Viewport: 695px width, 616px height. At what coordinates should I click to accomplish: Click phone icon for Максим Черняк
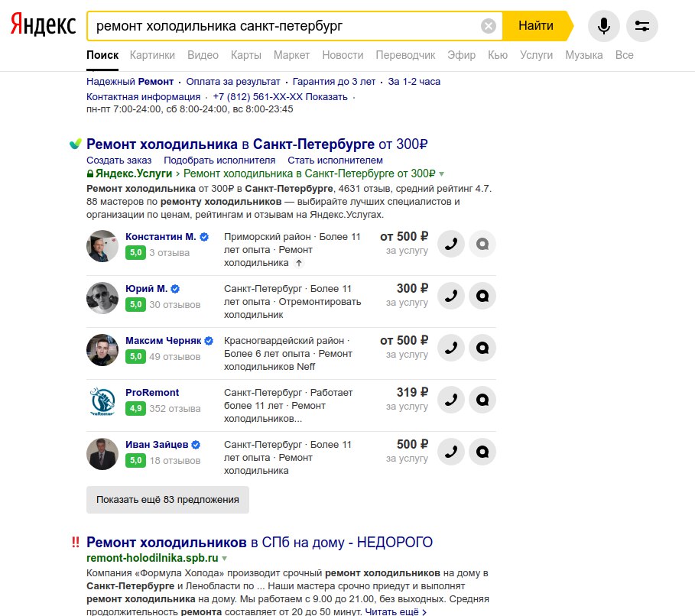(x=451, y=349)
